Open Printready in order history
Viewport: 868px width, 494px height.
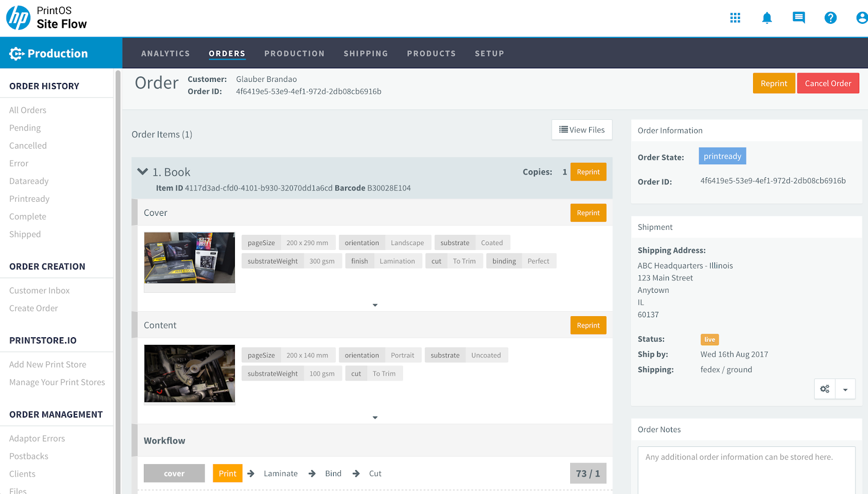pyautogui.click(x=29, y=199)
